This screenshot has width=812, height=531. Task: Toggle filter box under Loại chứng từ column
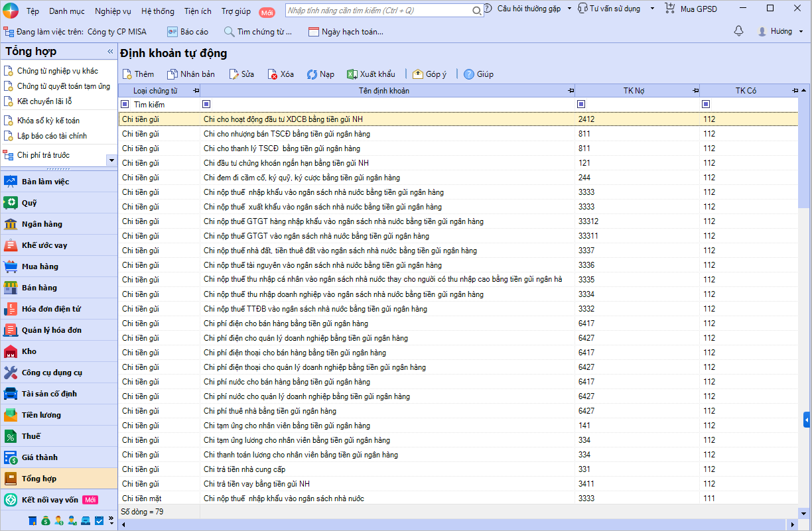click(x=125, y=104)
